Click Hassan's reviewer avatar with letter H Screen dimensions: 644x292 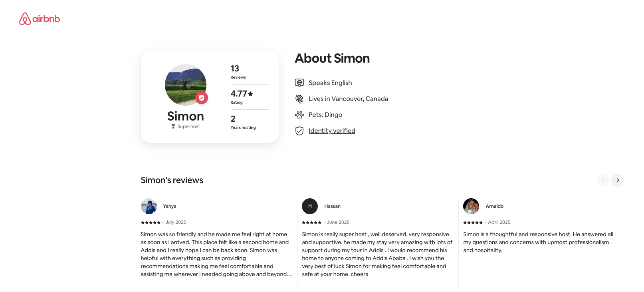pos(310,206)
